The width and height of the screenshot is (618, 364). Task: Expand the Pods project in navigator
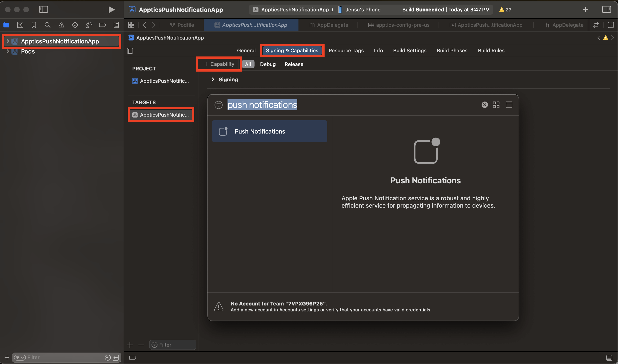8,51
